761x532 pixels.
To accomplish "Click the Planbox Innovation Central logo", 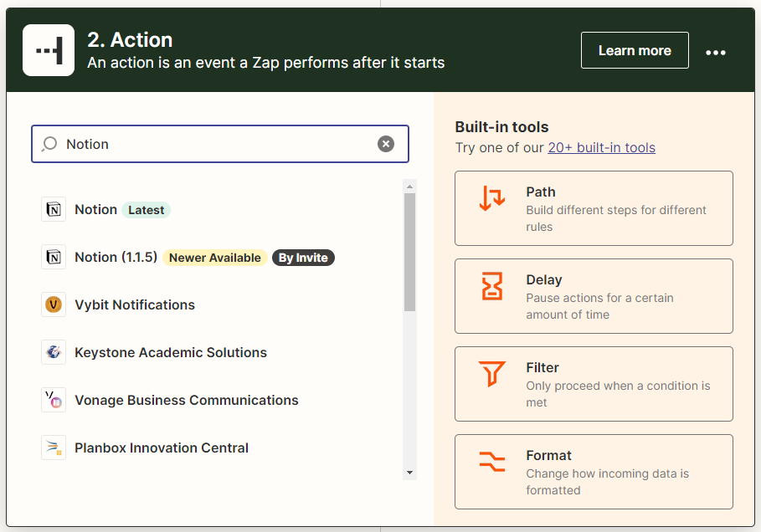I will point(54,448).
